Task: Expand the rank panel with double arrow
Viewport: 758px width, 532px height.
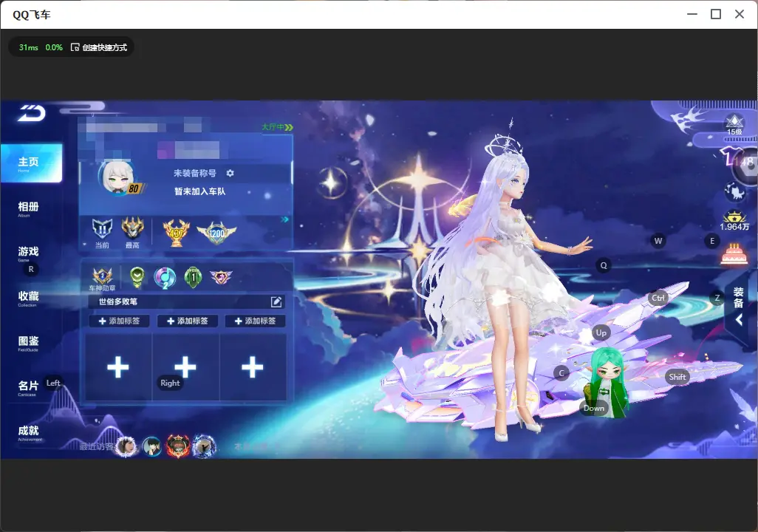Action: [x=284, y=219]
